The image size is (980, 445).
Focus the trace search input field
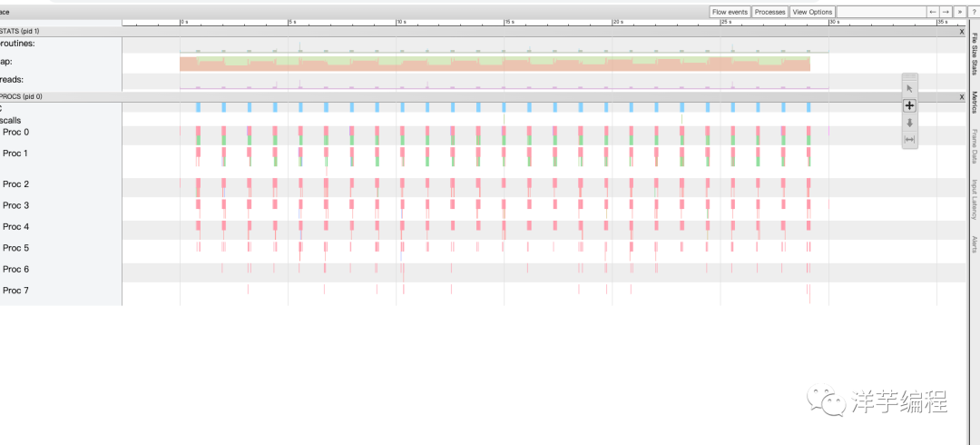[x=881, y=12]
